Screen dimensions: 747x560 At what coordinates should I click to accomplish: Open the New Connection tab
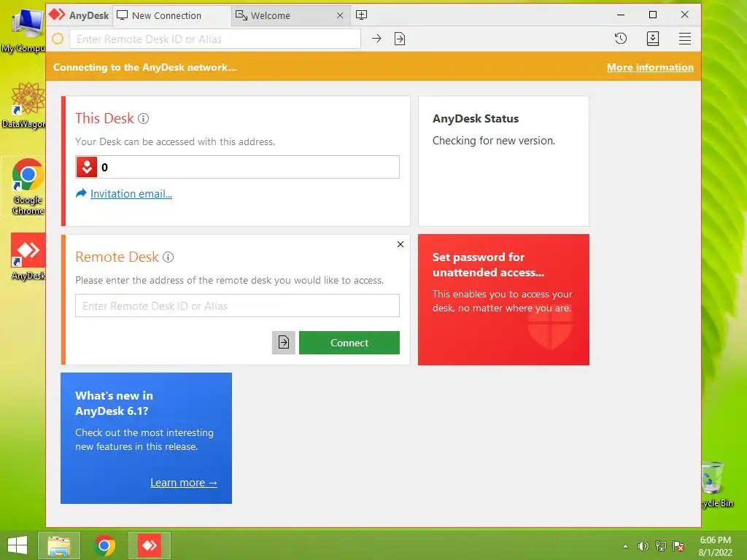pyautogui.click(x=171, y=15)
